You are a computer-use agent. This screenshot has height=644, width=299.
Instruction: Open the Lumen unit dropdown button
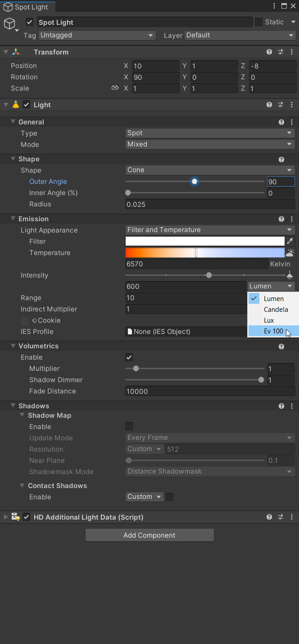click(271, 286)
